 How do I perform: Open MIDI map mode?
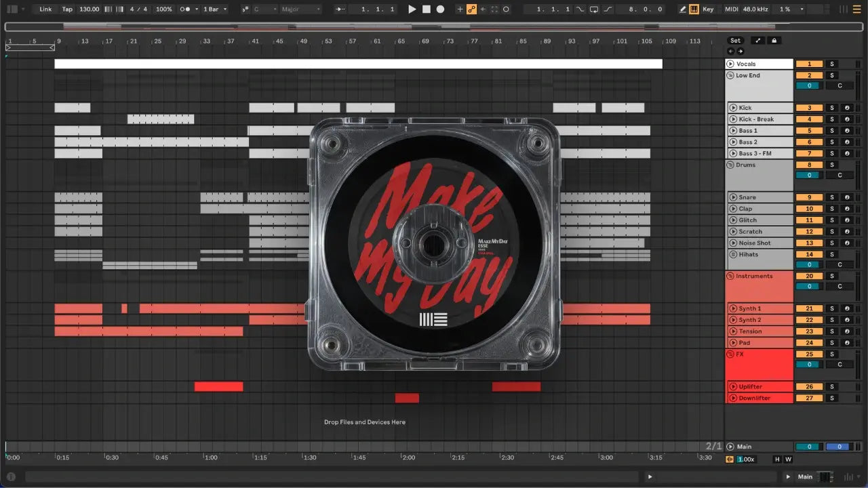pyautogui.click(x=731, y=9)
